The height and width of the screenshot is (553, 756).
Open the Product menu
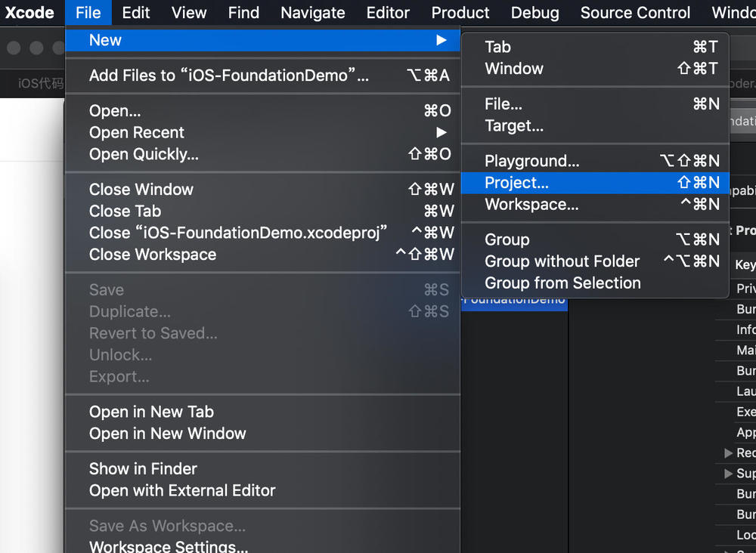tap(460, 13)
